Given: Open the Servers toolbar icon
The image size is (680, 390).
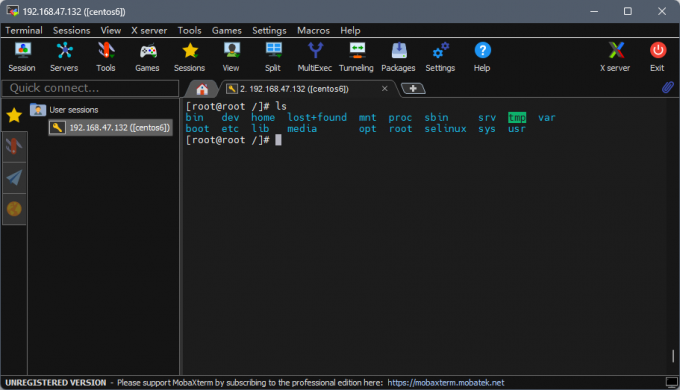Looking at the screenshot, I should (x=64, y=57).
